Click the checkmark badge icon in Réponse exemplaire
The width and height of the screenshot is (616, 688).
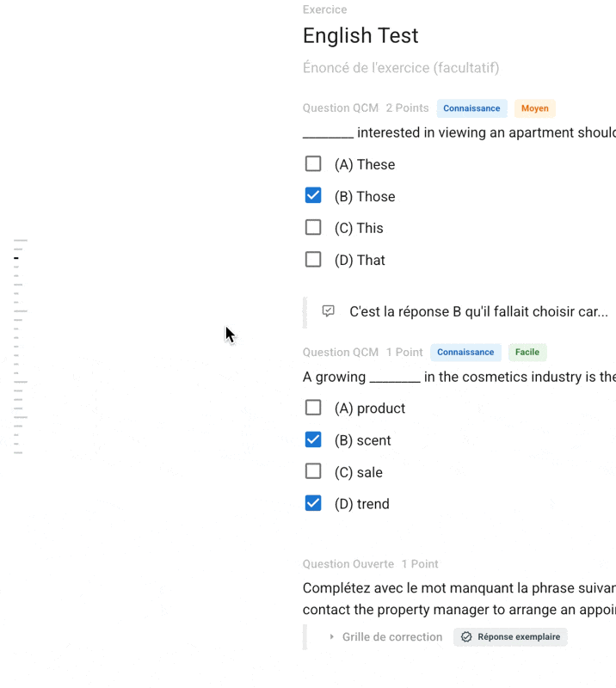point(466,636)
